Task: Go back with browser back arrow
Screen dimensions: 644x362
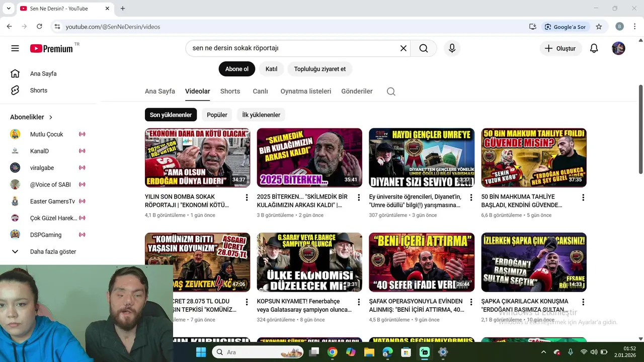Action: [9, 27]
